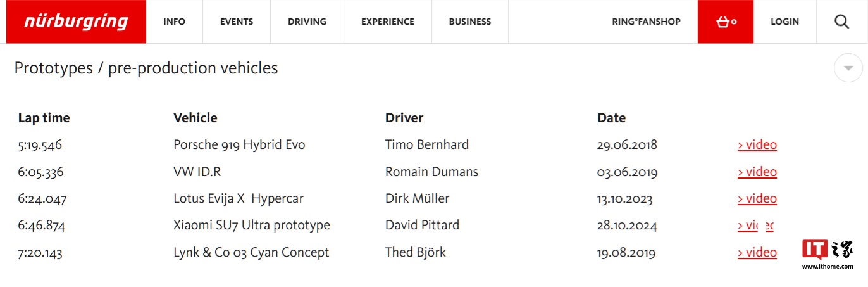This screenshot has width=868, height=287.
Task: Click the LOGIN button
Action: click(784, 22)
